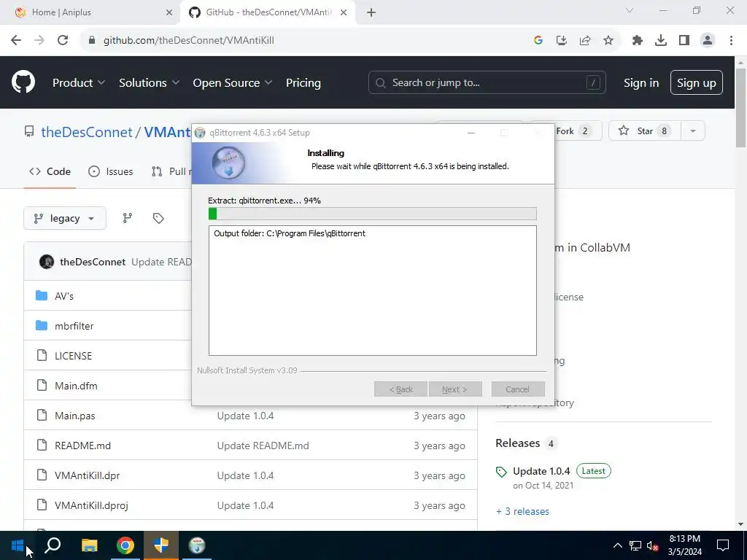This screenshot has width=747, height=560.
Task: Open Chrome profile avatar
Action: 708,41
